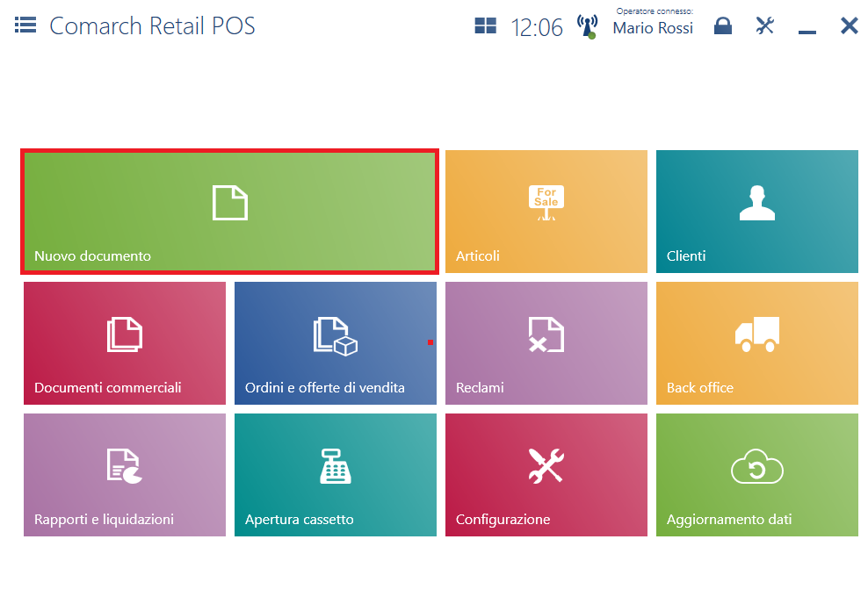This screenshot has height=604, width=868.
Task: Open the Ordini e offerte di vendita tile
Action: coord(336,343)
